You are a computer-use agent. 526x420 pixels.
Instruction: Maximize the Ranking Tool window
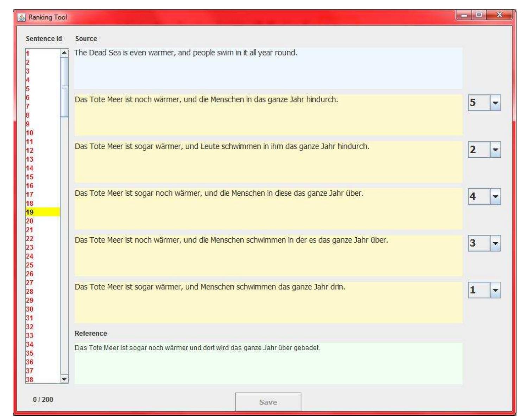pos(479,15)
